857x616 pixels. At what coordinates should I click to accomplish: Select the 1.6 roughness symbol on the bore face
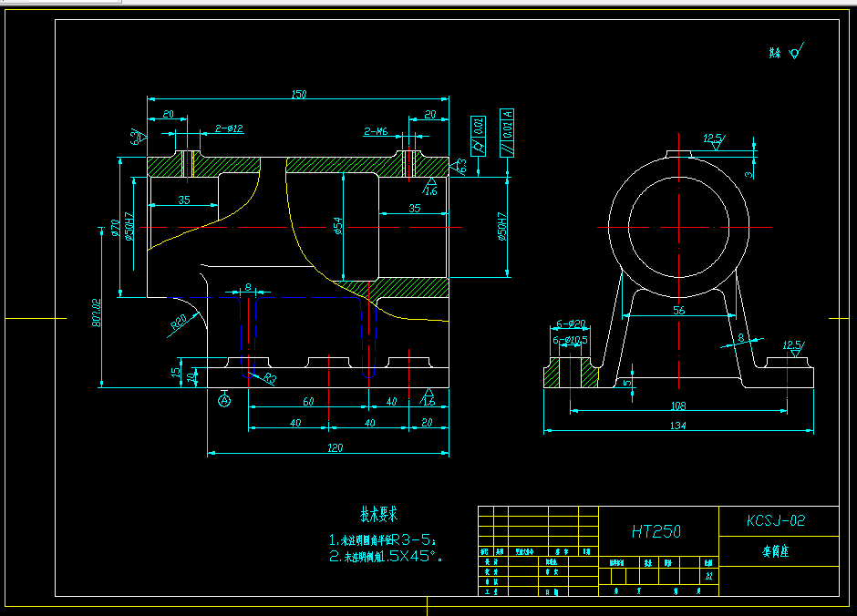coord(429,184)
